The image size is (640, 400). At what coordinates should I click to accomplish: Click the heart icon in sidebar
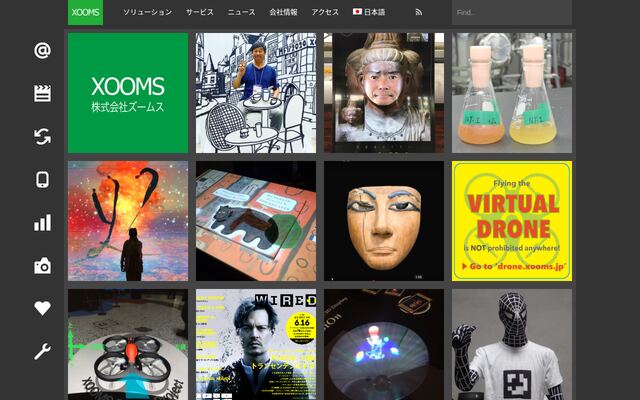coord(42,308)
